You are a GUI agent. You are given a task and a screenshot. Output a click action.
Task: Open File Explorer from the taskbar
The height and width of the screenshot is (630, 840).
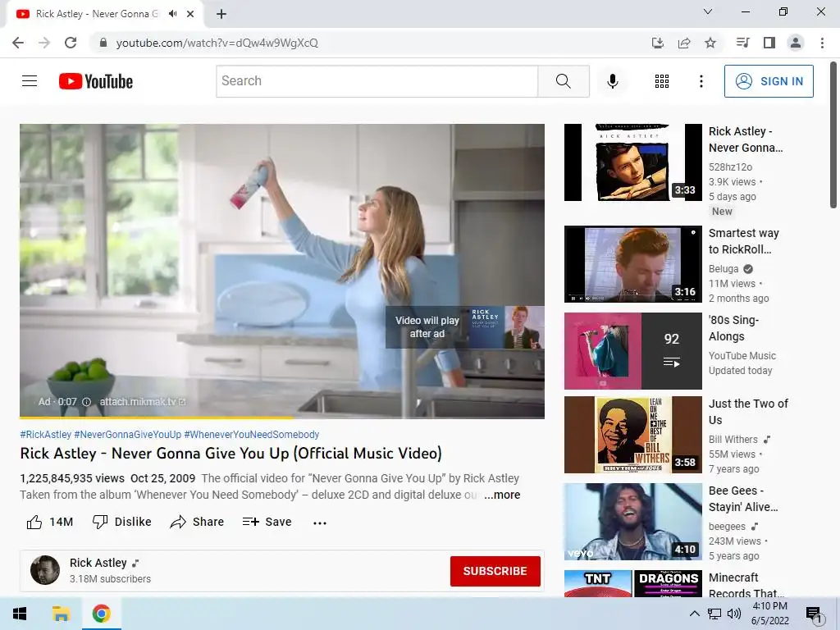pos(61,614)
